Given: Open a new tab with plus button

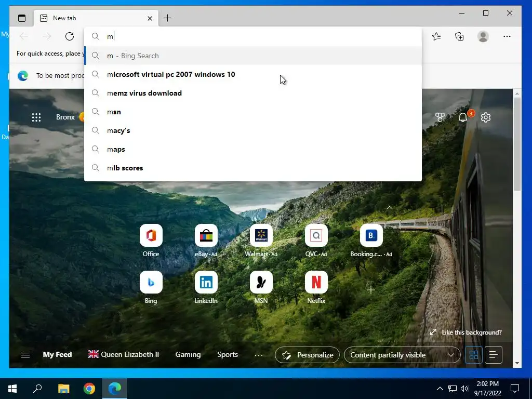Looking at the screenshot, I should tap(168, 18).
